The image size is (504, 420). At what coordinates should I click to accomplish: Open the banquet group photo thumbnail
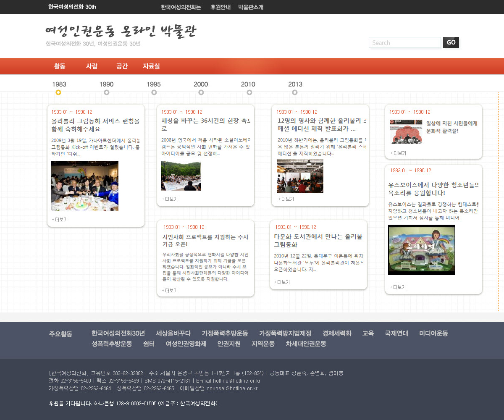[x=85, y=186]
